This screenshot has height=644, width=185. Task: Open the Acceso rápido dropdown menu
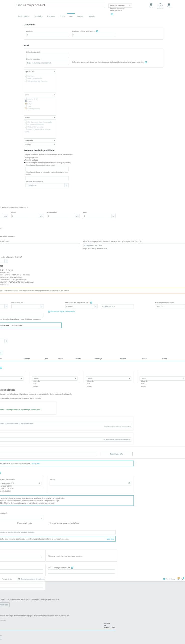click(x=8, y=579)
